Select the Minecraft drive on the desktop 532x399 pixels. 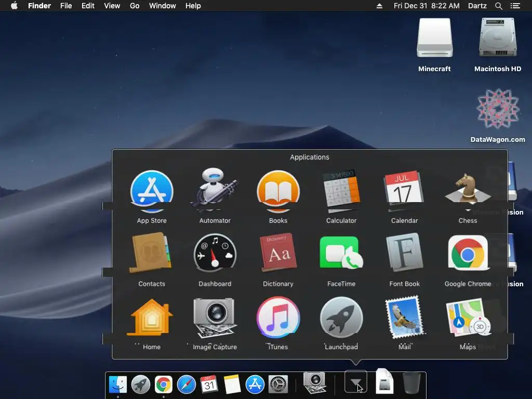point(435,45)
